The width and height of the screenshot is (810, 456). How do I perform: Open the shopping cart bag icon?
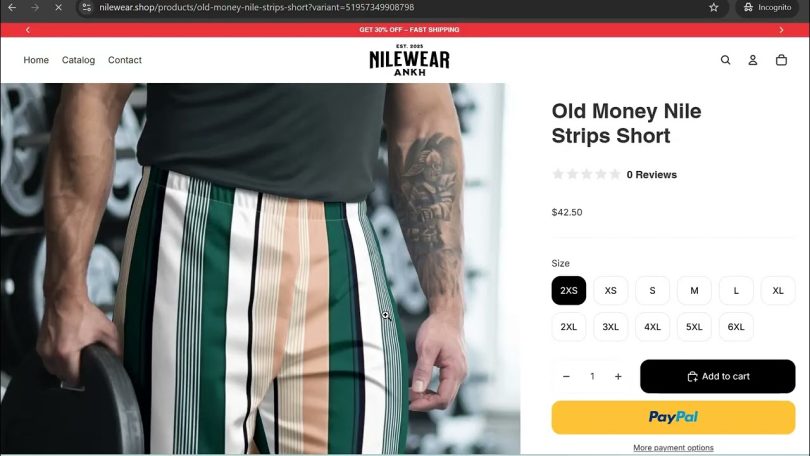click(781, 60)
